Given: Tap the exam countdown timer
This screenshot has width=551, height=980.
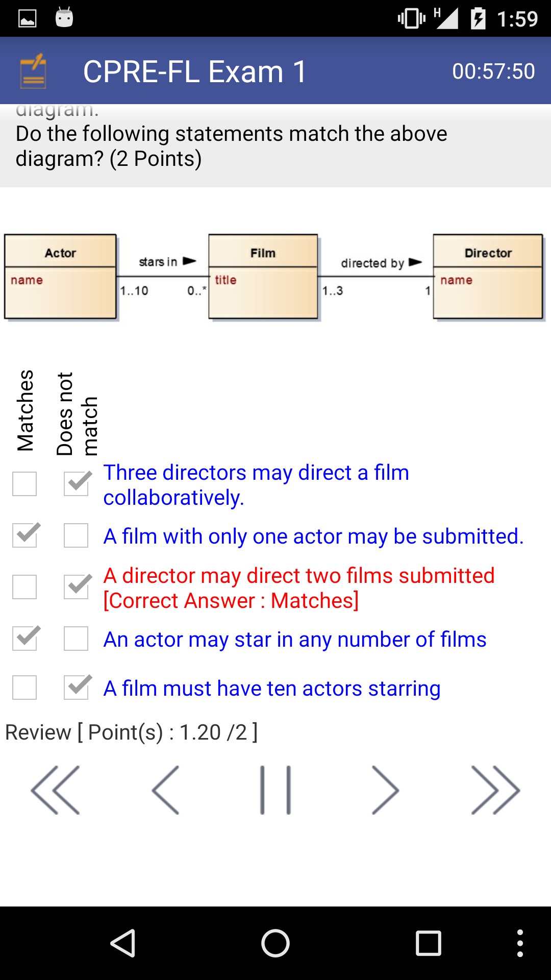Looking at the screenshot, I should click(x=493, y=71).
